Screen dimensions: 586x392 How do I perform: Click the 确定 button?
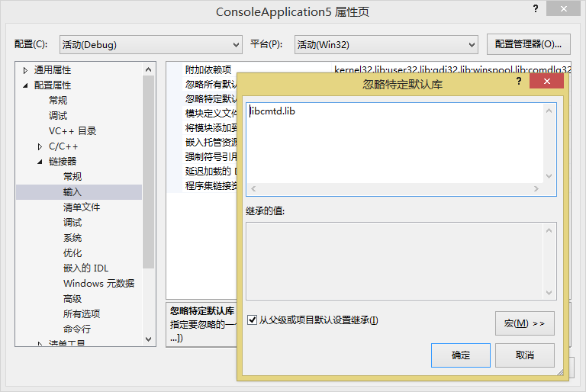(460, 355)
